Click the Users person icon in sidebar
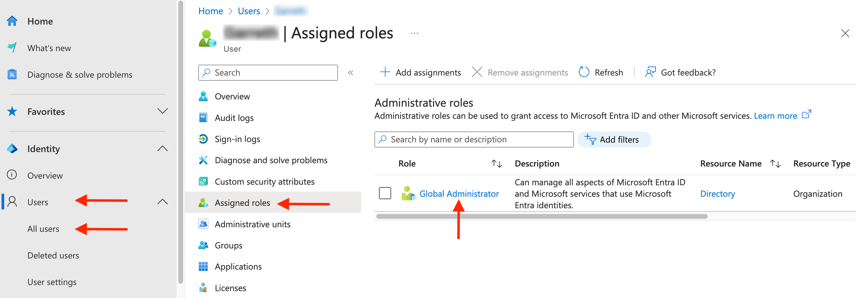This screenshot has width=868, height=298. tap(12, 202)
